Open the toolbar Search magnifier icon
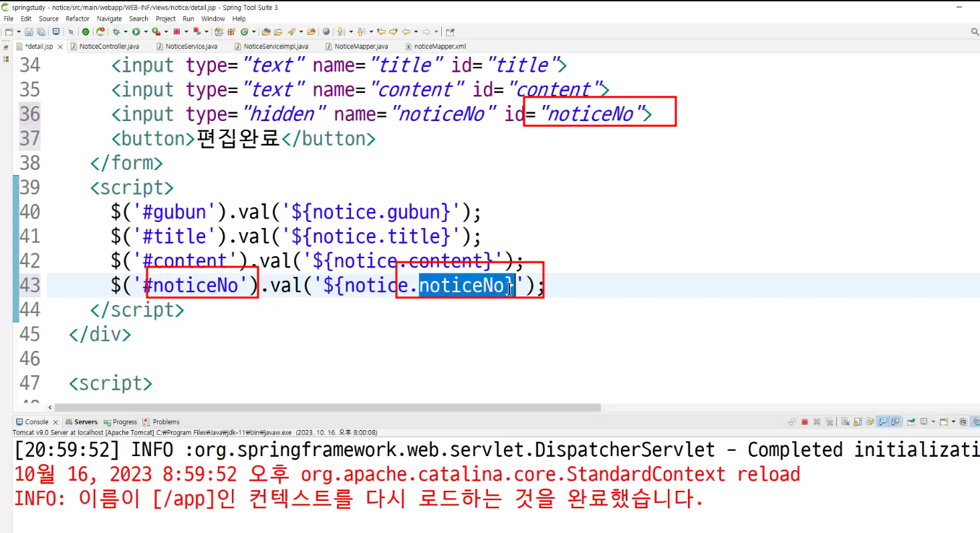Viewport: 980px width, 533px height. point(975,31)
